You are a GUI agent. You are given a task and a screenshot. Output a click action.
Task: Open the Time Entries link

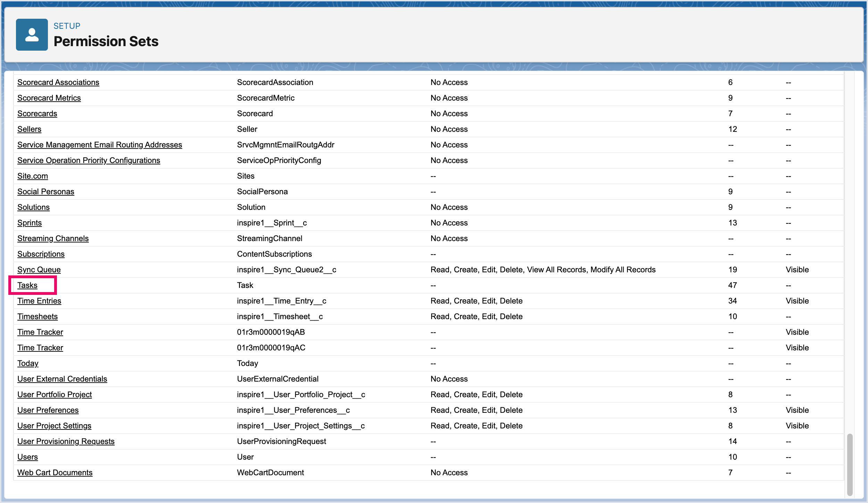tap(39, 301)
